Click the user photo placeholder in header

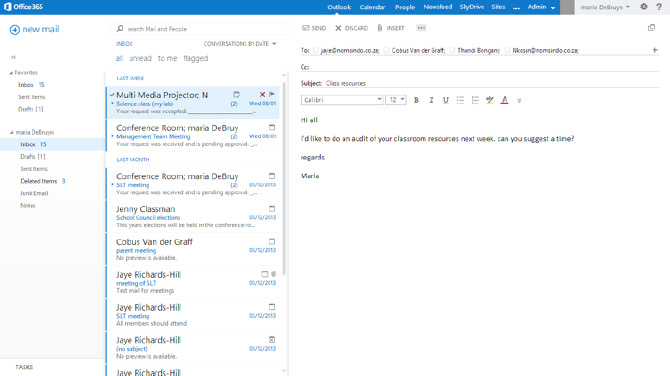(567, 7)
